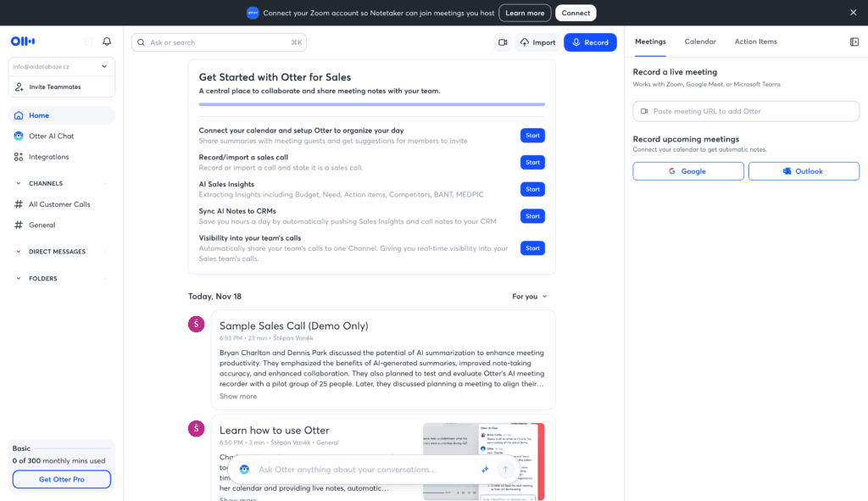Click the Paste meeting URL field
The height and width of the screenshot is (501, 868).
(746, 111)
